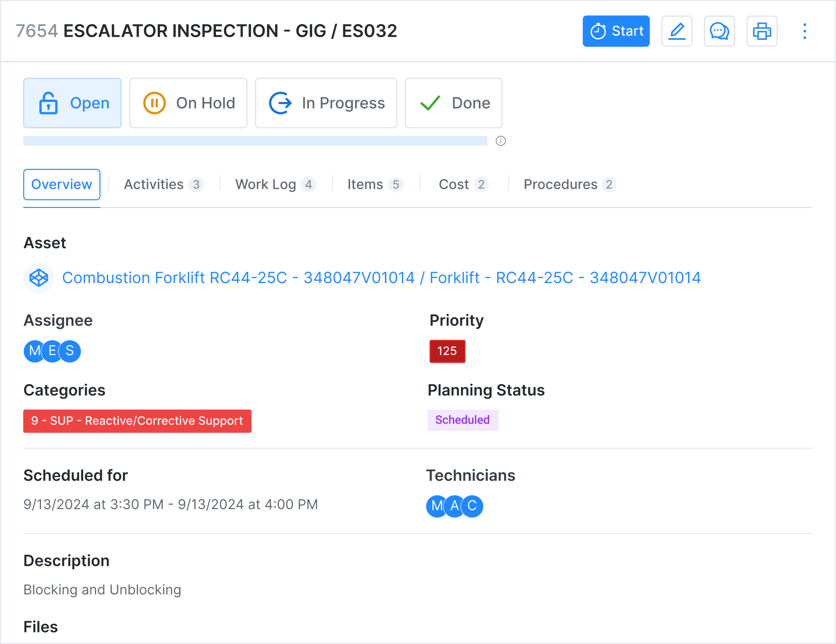The height and width of the screenshot is (644, 836).
Task: Open the three-dot more options menu
Action: (x=804, y=31)
